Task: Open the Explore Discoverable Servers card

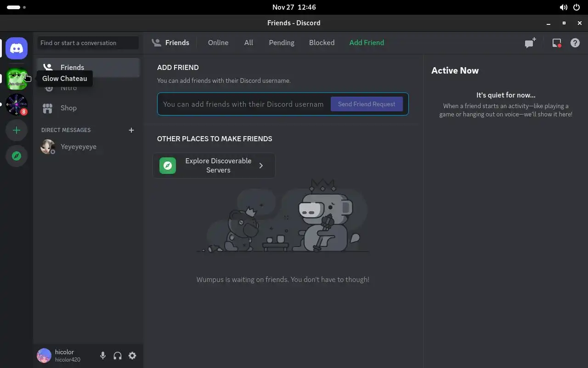Action: [214, 166]
